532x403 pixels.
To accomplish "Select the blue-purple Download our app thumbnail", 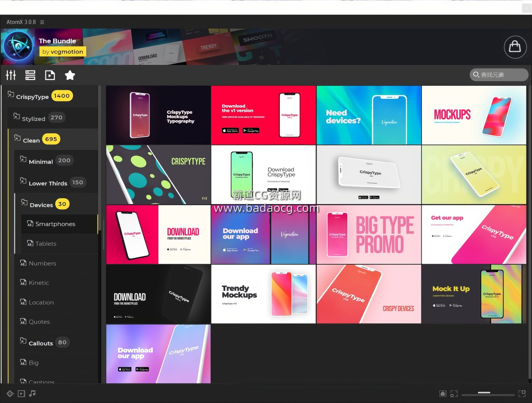I will (x=264, y=234).
